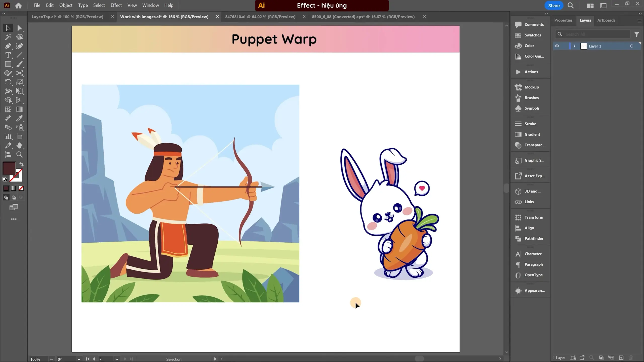Image resolution: width=644 pixels, height=362 pixels.
Task: Switch to LuyenTap.ai document tab
Action: [67, 17]
